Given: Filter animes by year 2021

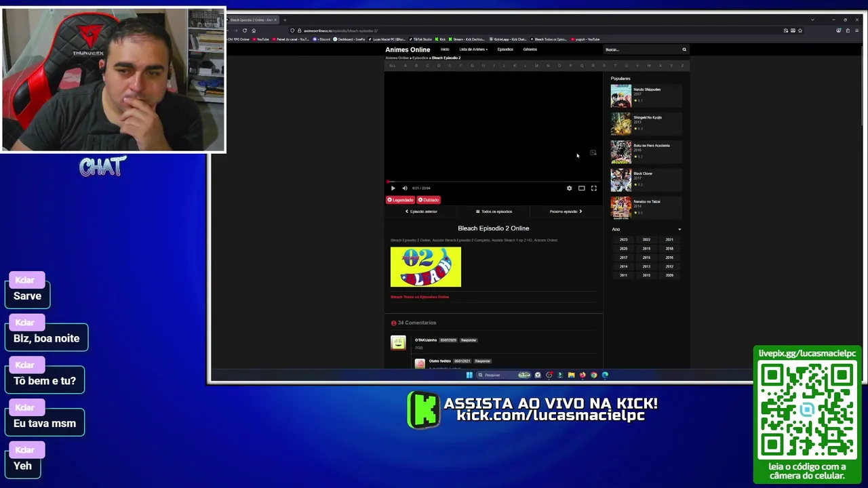Looking at the screenshot, I should (669, 240).
